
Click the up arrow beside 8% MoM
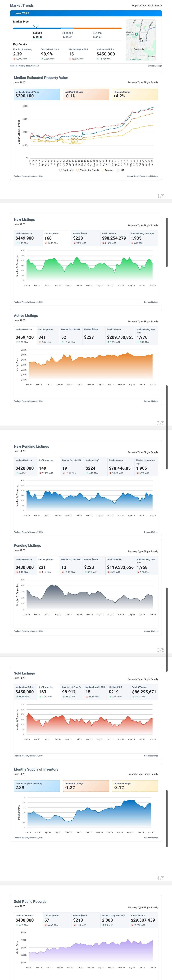(103, 925)
